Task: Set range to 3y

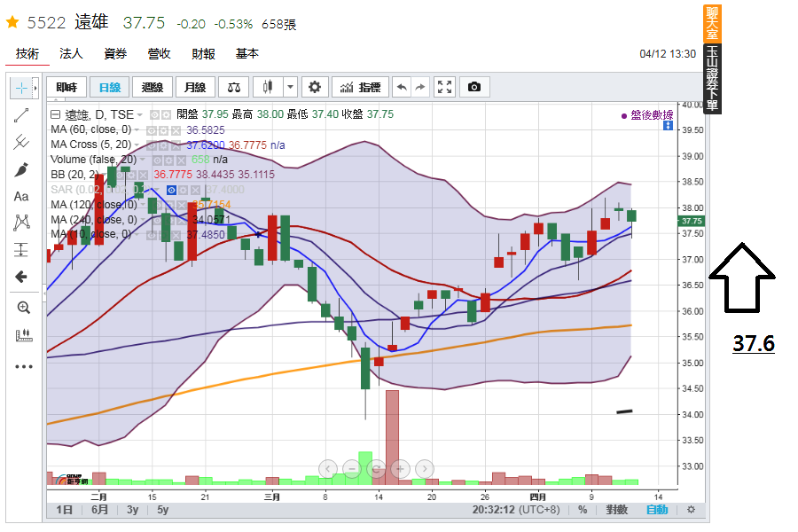Action: point(132,510)
